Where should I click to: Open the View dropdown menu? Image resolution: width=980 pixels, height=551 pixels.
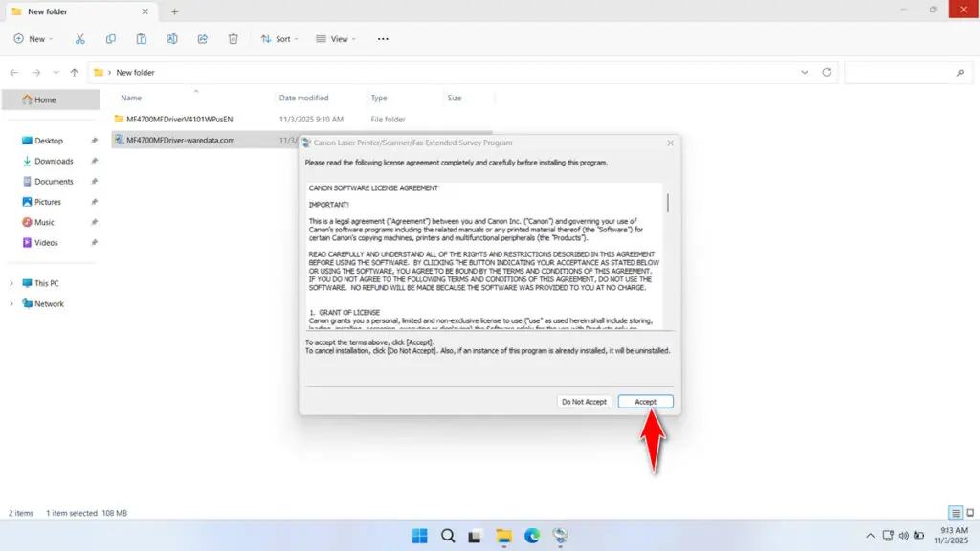336,39
